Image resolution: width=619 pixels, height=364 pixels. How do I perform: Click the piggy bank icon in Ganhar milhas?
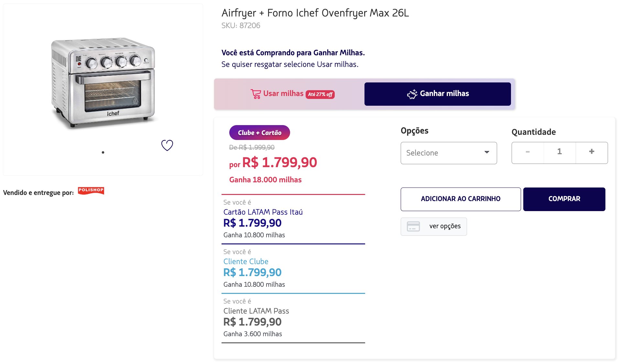click(x=412, y=94)
